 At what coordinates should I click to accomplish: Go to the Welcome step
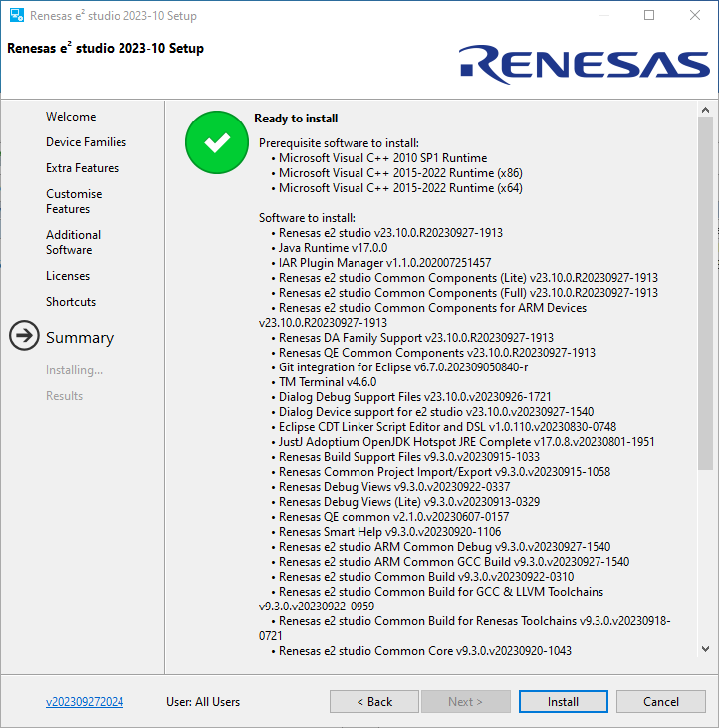tap(71, 117)
